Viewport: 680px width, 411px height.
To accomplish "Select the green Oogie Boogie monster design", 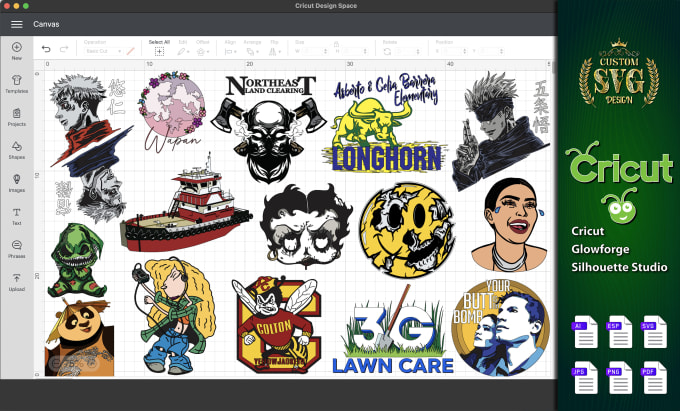I will coord(77,260).
